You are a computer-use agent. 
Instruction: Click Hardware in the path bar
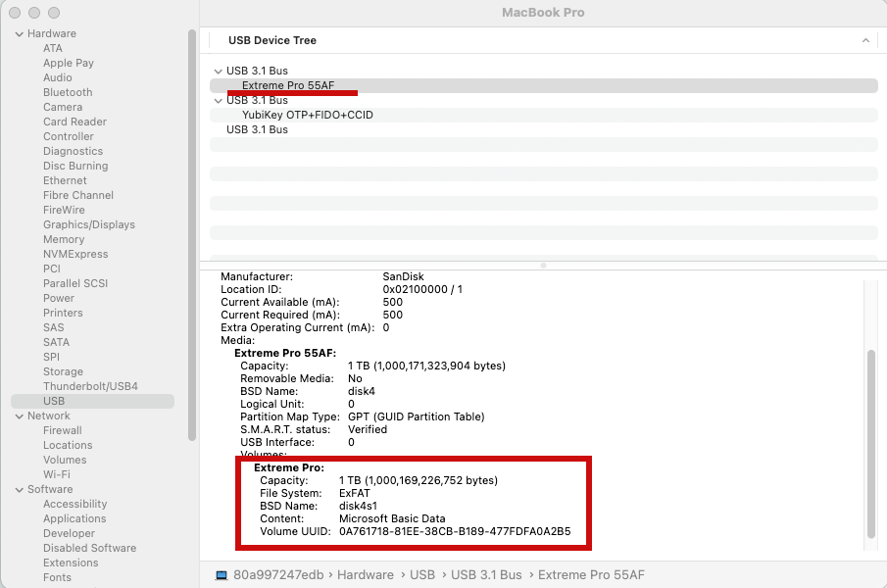[366, 575]
